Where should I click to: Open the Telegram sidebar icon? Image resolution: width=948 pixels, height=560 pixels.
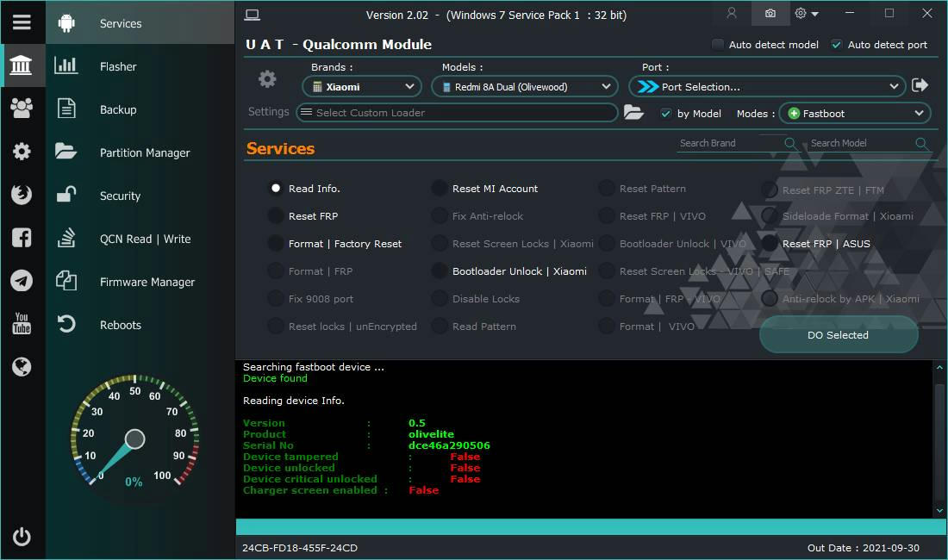22,280
